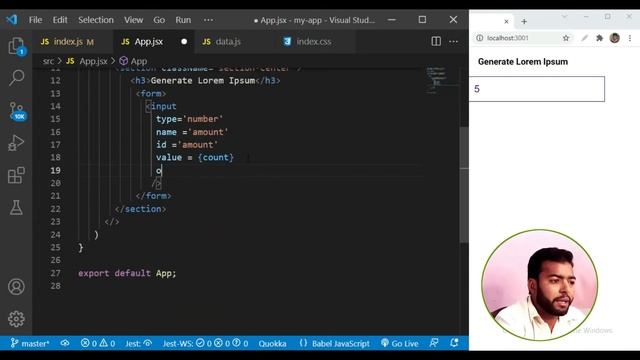
Task: Start Go Live server
Action: (400, 343)
